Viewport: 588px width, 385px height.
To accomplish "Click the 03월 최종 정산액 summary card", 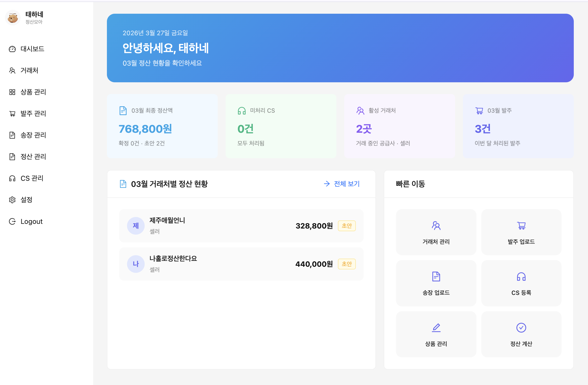I will [x=162, y=126].
